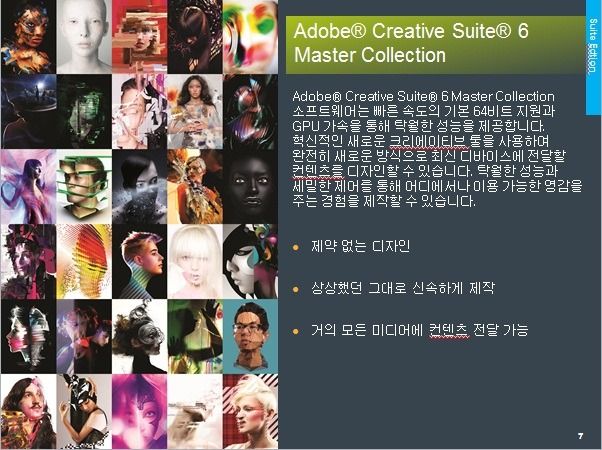Viewport: 602px width, 450px height.
Task: Select the long-haired woman in floral dress thumbnail
Action: tap(195, 111)
